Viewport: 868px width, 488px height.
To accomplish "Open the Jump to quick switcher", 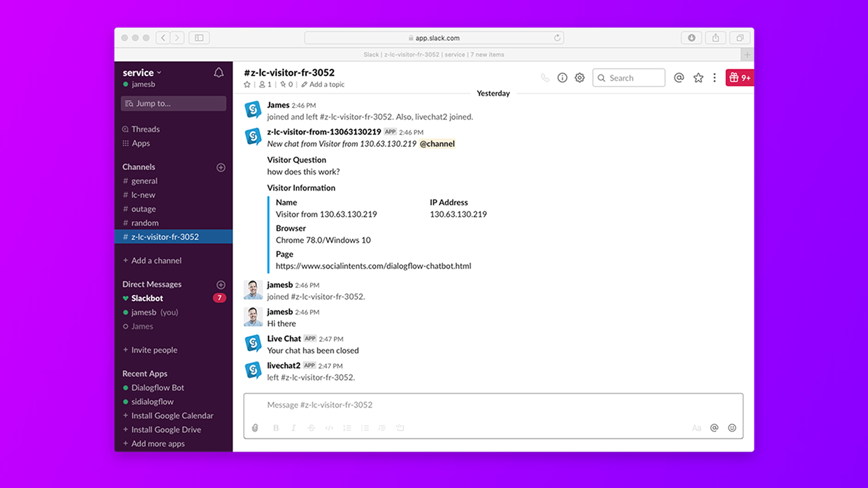I will point(174,104).
